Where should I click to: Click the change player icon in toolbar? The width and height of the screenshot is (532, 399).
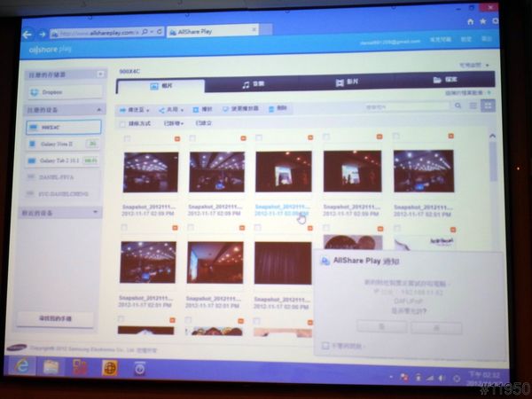(225, 109)
